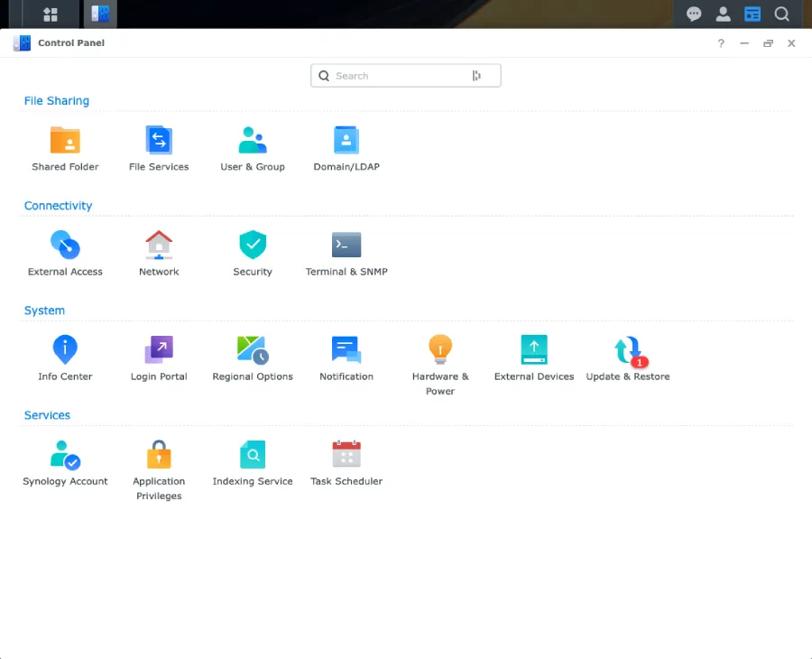812x659 pixels.
Task: Open the DSM universal search
Action: tap(782, 14)
